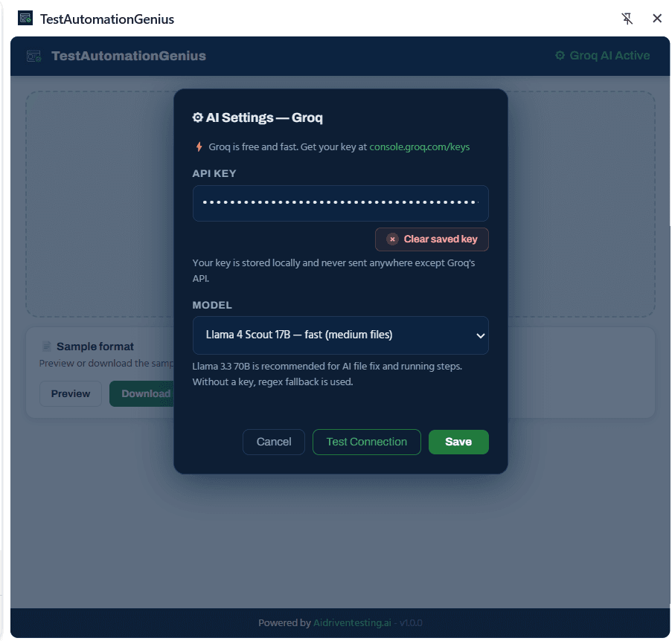The height and width of the screenshot is (641, 672).
Task: Save the AI settings
Action: coord(458,442)
